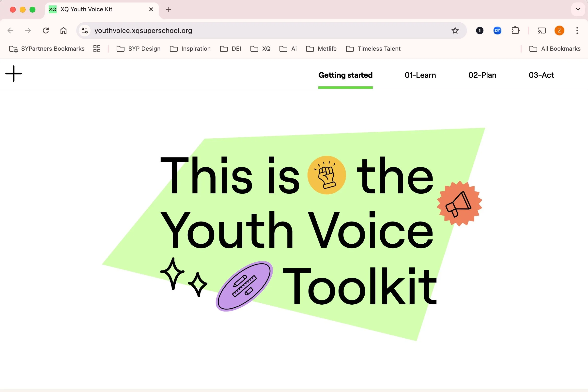
Task: Open a new browser tab
Action: point(169,10)
